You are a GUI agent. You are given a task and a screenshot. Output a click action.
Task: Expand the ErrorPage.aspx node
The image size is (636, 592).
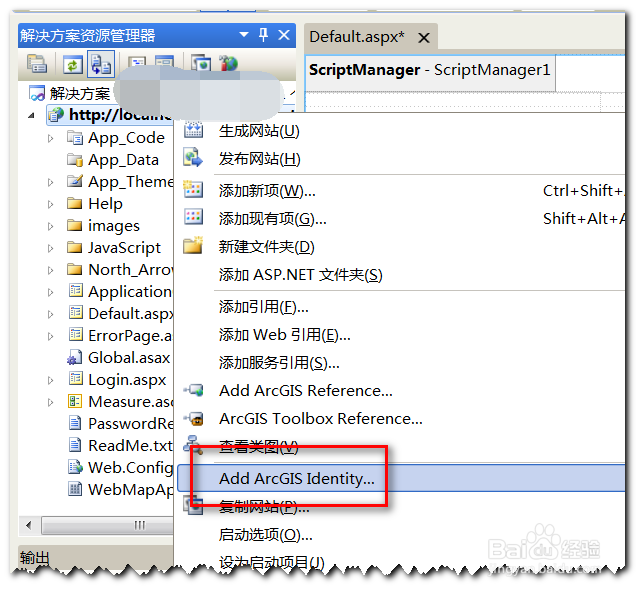pos(50,336)
